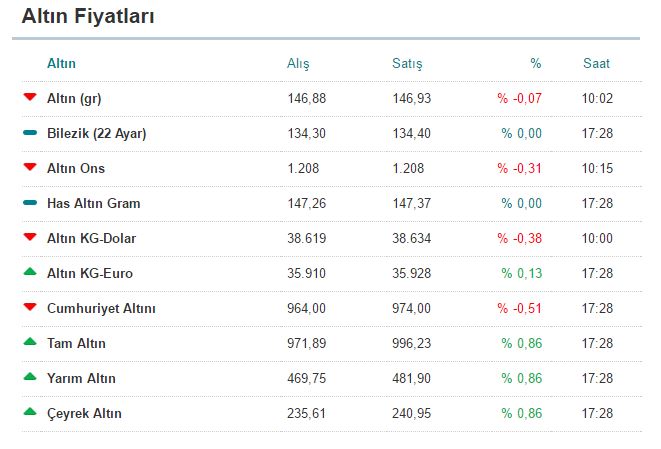This screenshot has height=449, width=661.
Task: Open the Bilezik (22 Ayar) link
Action: (x=96, y=133)
